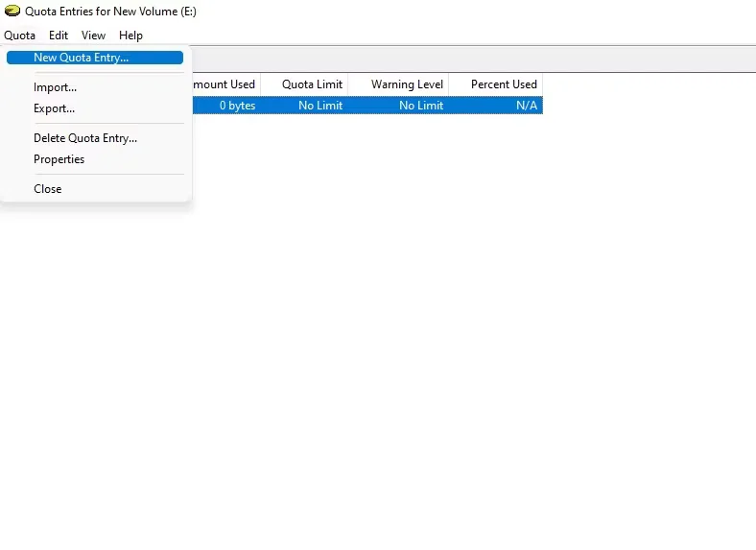This screenshot has height=550, width=756.
Task: Open the View menu
Action: point(93,36)
